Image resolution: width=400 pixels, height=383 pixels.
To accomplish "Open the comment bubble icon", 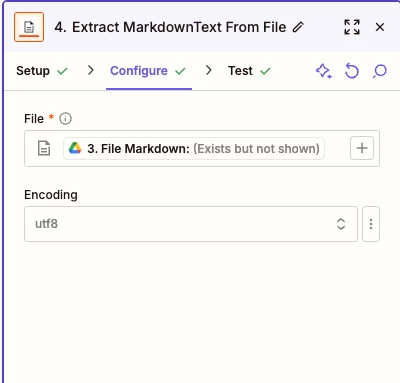I will (x=380, y=71).
